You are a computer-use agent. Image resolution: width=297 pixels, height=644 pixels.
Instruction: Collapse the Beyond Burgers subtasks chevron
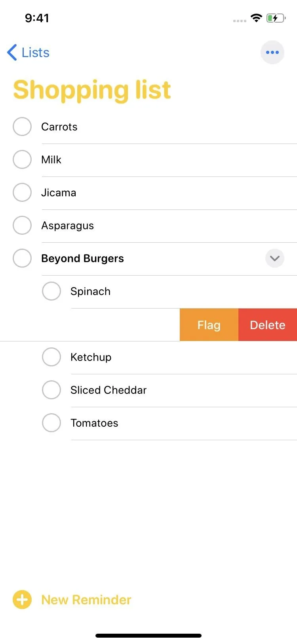pos(274,258)
